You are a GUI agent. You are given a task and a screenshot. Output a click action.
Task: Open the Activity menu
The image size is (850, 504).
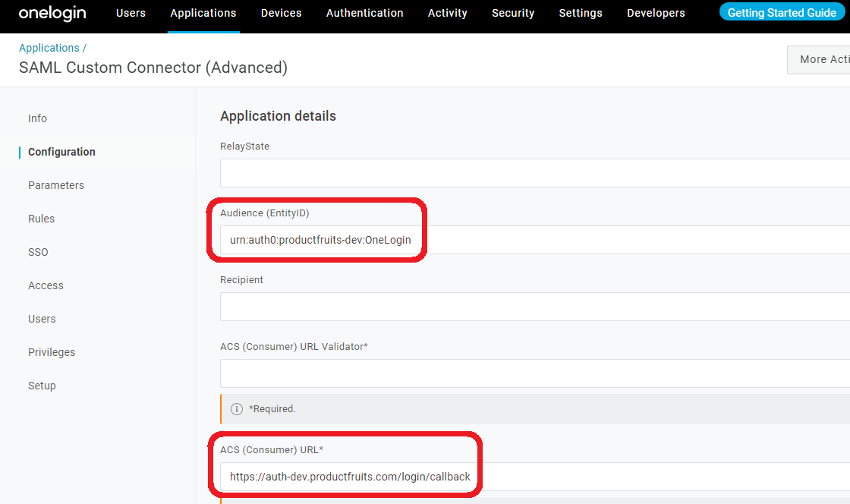[447, 13]
